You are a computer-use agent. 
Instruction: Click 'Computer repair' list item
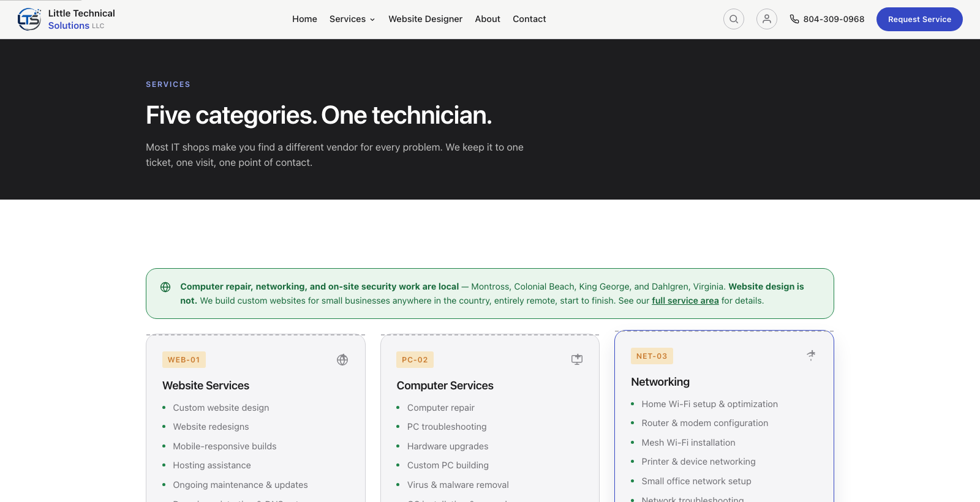pyautogui.click(x=440, y=408)
